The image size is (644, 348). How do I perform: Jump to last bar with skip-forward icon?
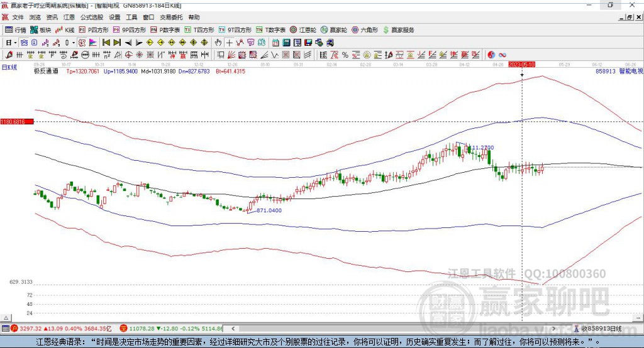[x=117, y=43]
